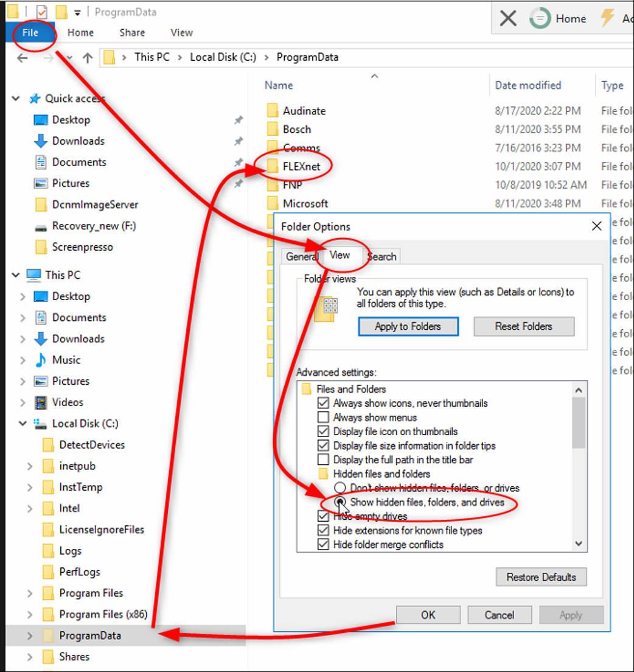Toggle Hide folder merge conflicts checkbox
Viewport: 634px width, 672px height.
point(324,544)
